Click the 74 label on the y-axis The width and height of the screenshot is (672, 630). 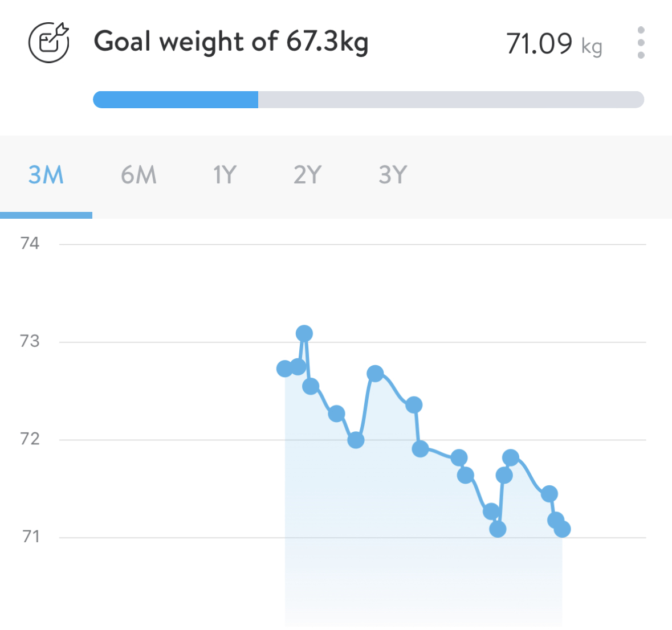(x=30, y=243)
